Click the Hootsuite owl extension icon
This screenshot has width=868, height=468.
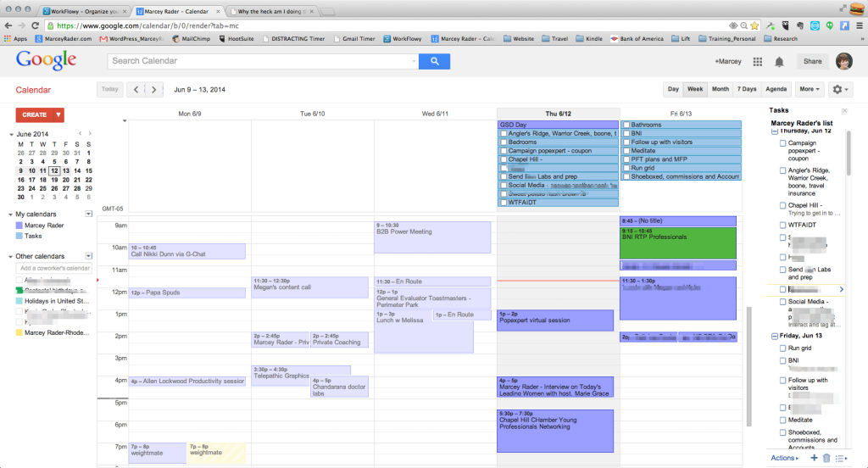tap(785, 25)
